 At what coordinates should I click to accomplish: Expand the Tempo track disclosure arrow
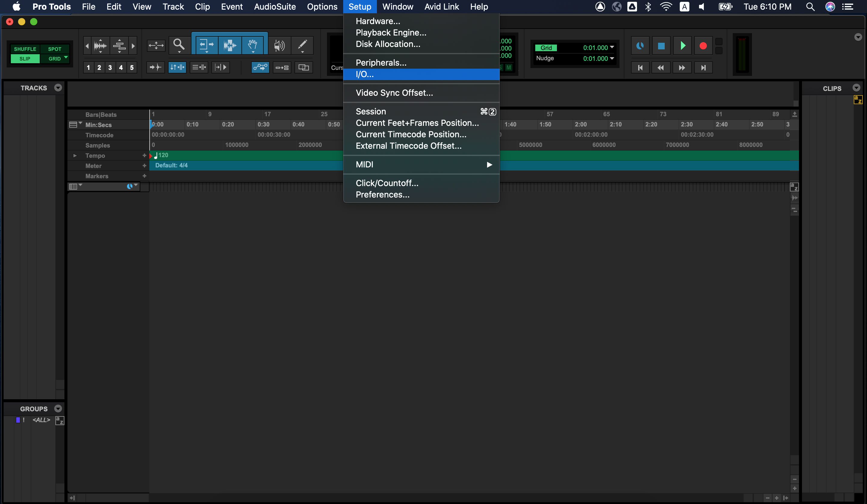tap(74, 155)
